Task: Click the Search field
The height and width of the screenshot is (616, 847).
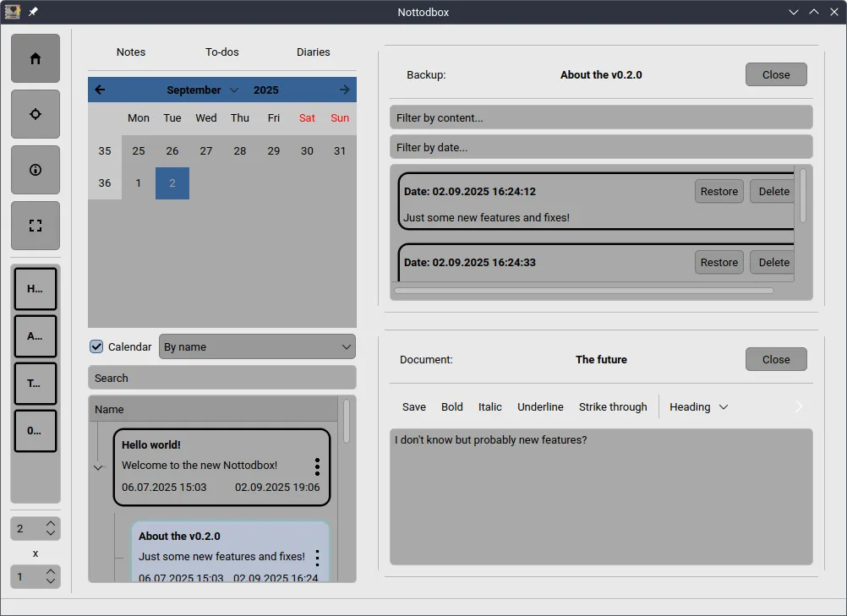Action: (222, 378)
